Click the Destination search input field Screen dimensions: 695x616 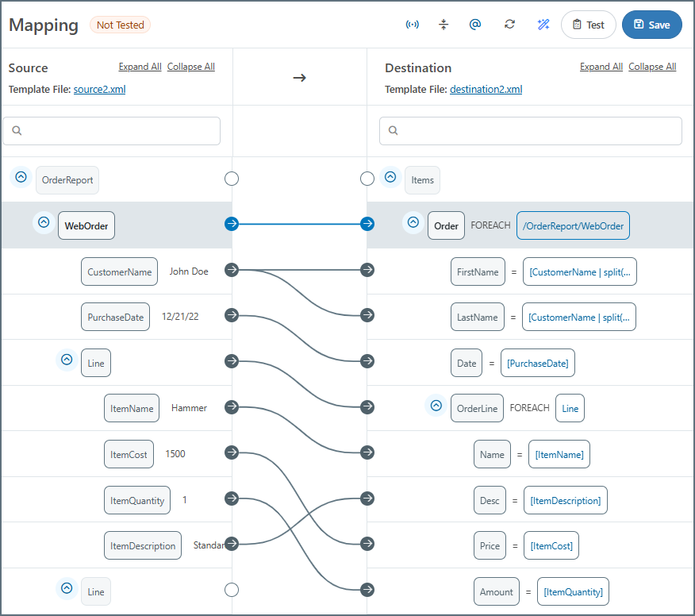point(530,131)
